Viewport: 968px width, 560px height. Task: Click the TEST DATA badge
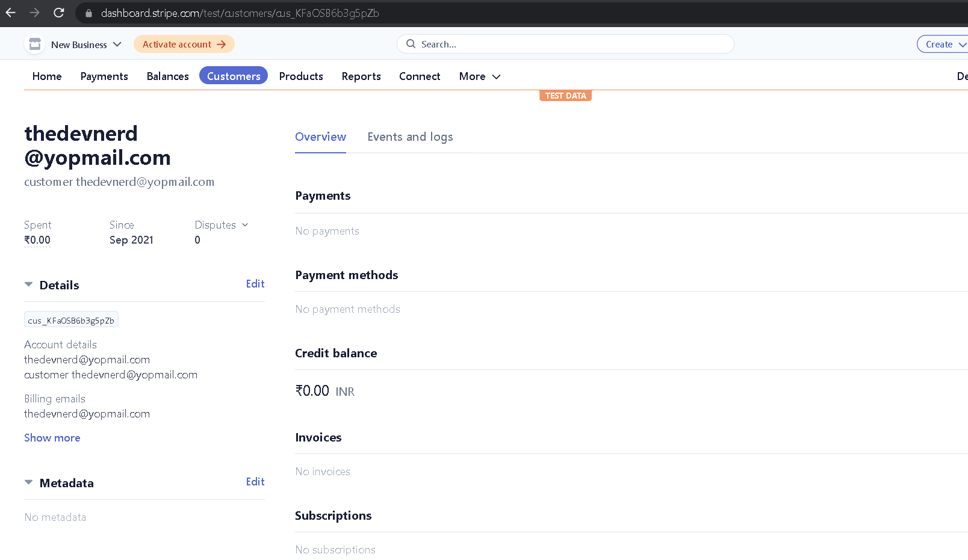pyautogui.click(x=565, y=96)
